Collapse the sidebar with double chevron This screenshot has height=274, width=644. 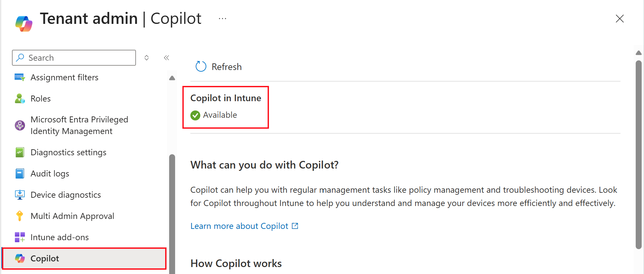(x=166, y=58)
